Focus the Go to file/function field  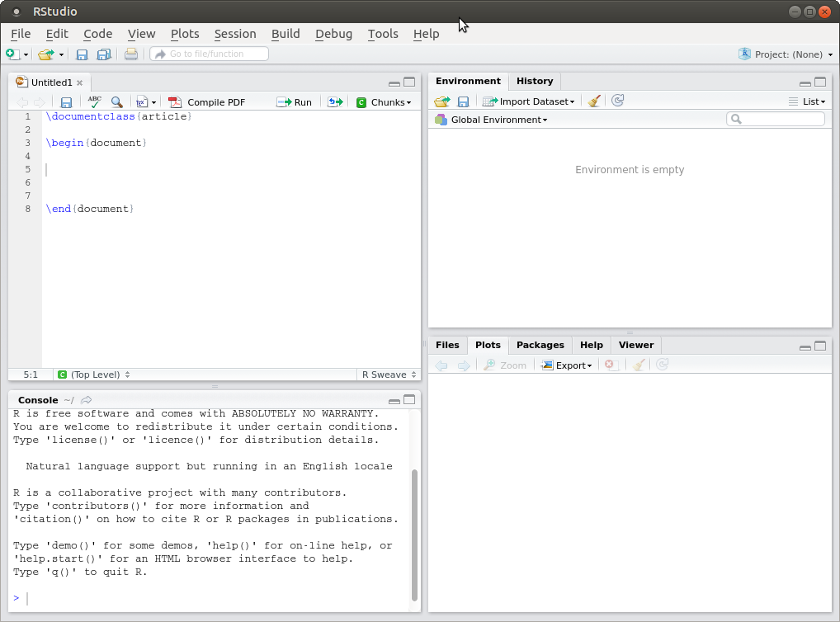coord(210,54)
